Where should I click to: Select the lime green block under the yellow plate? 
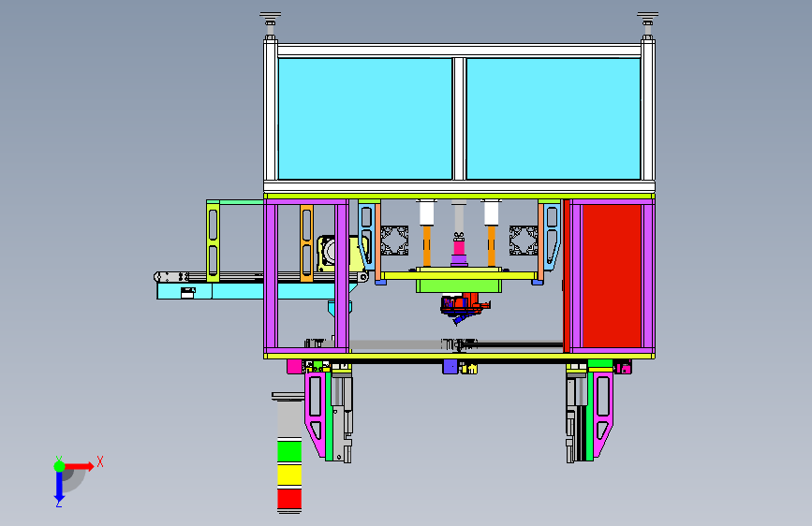click(459, 285)
